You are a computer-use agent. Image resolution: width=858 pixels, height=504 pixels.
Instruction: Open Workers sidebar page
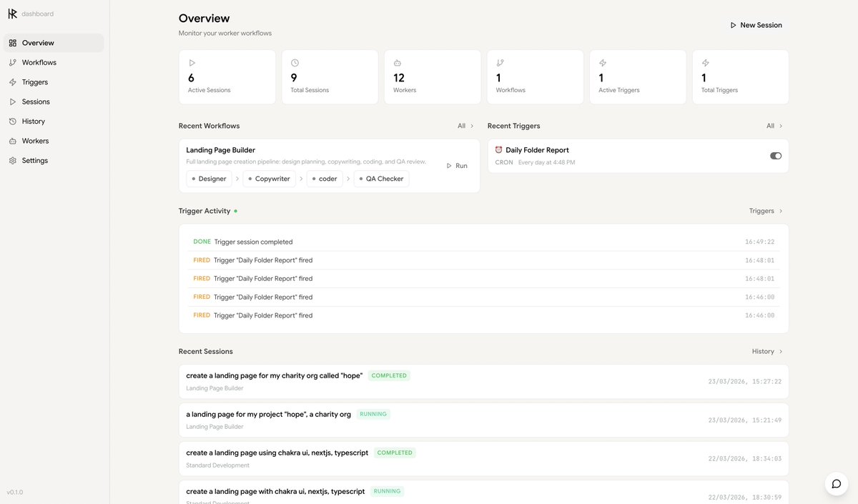[54, 141]
